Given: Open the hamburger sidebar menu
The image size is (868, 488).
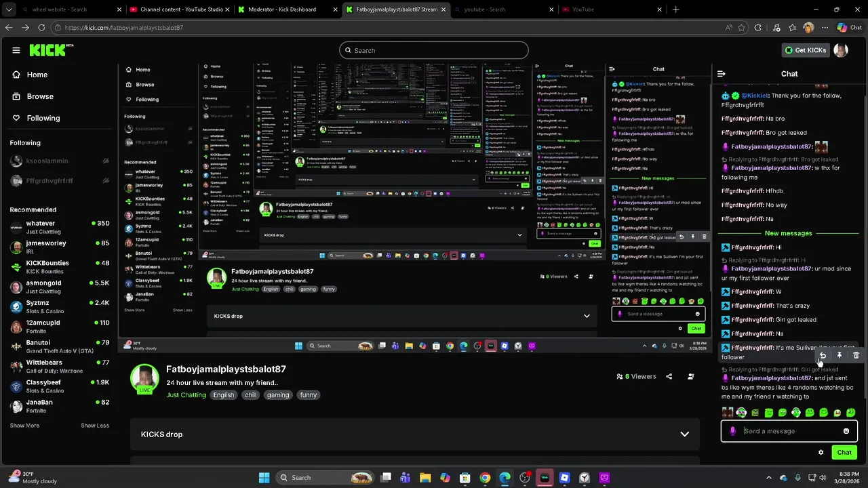Looking at the screenshot, I should click(x=16, y=50).
